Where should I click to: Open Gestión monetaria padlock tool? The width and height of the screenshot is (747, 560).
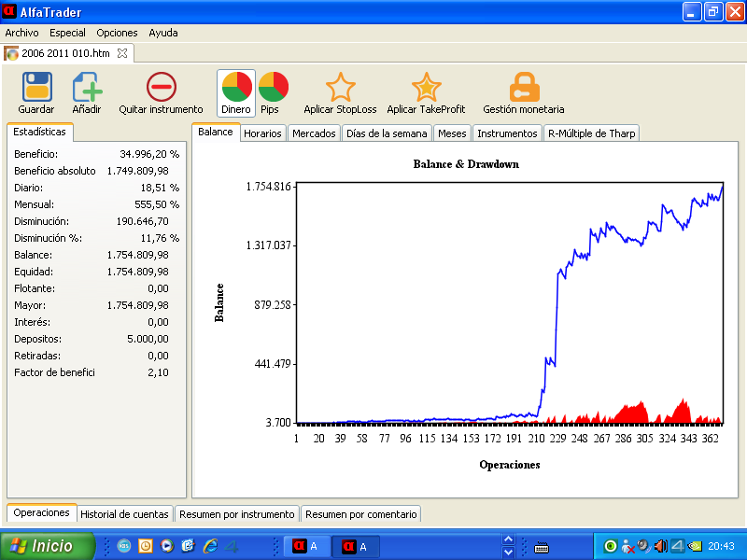(x=524, y=88)
